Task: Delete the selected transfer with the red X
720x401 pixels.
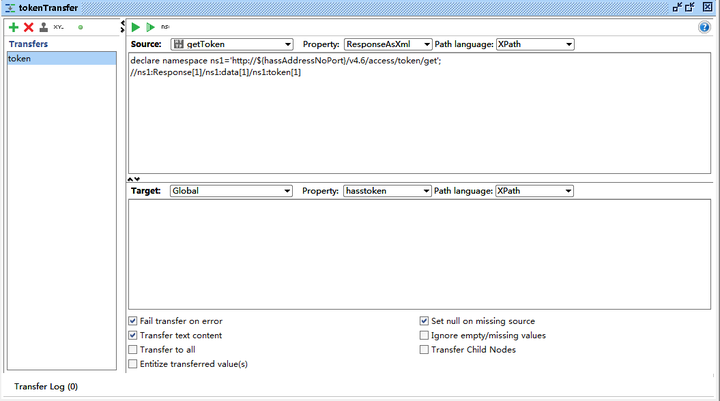Action: [28, 27]
